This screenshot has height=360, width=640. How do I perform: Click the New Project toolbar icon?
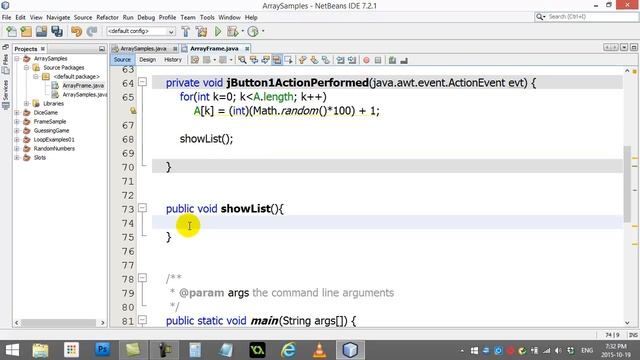(26, 31)
